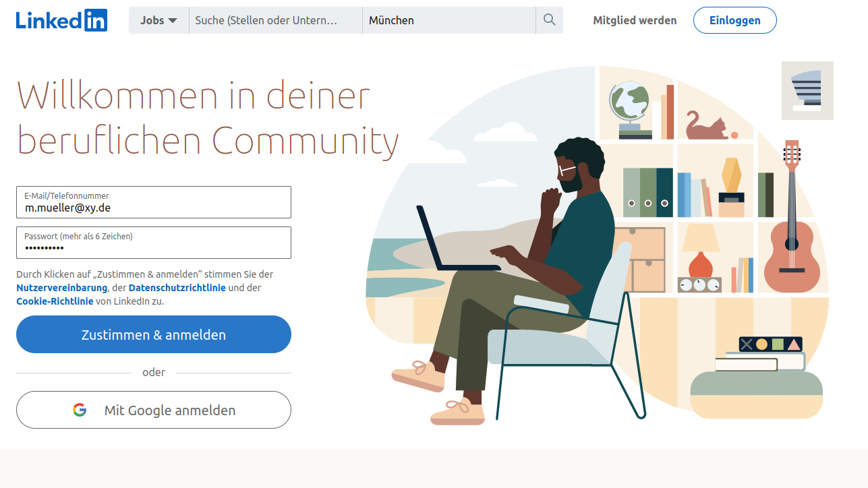
Task: Click the Passwort input field
Action: 154,243
